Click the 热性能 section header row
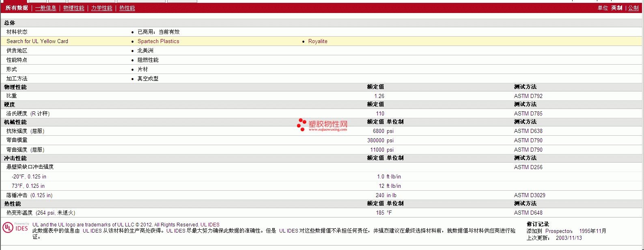 point(321,204)
